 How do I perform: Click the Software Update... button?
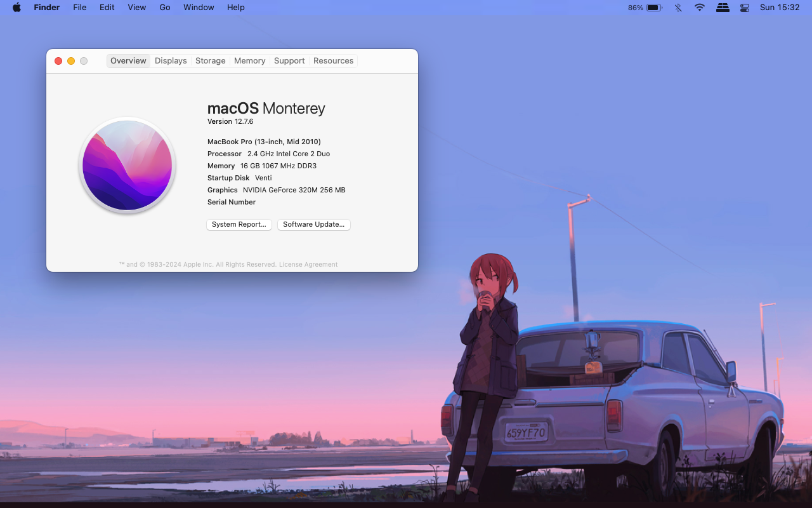(x=314, y=225)
